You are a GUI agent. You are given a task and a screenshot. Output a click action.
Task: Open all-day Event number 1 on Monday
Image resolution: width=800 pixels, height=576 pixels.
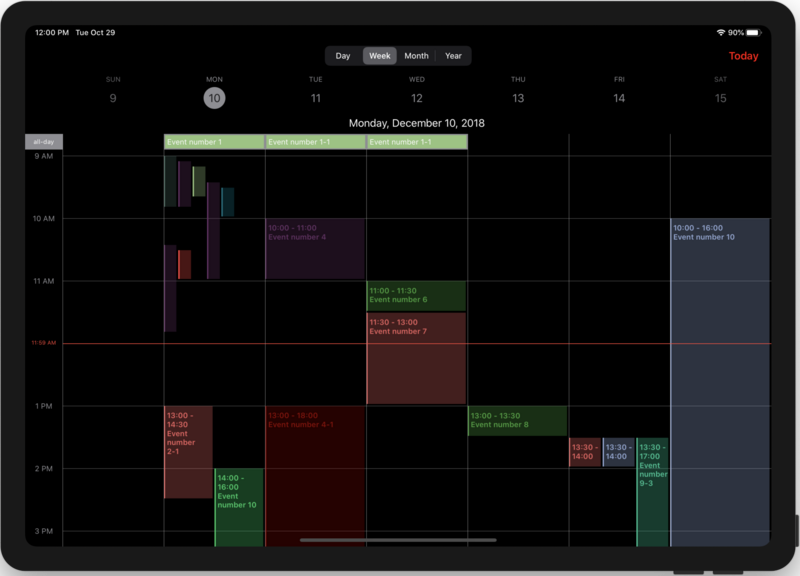(x=214, y=142)
